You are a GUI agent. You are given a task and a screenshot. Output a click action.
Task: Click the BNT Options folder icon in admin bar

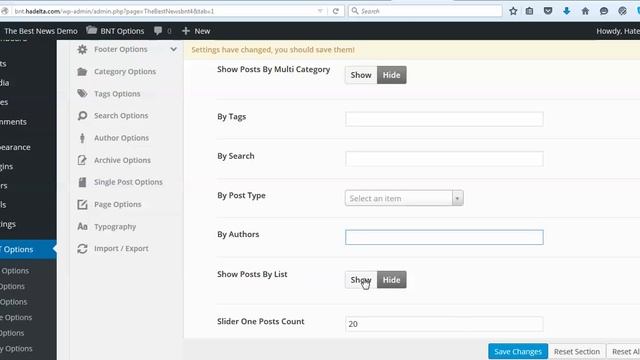[91, 30]
